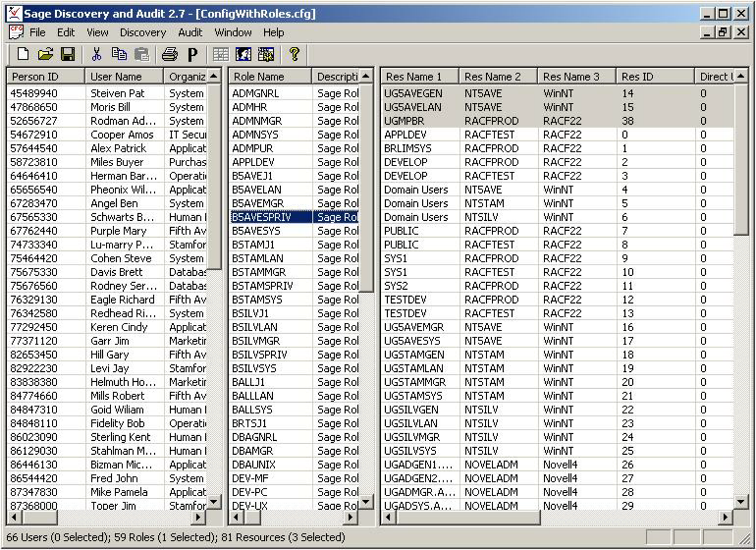The height and width of the screenshot is (550, 756).
Task: Sort users by Person ID column header
Action: tap(45, 76)
